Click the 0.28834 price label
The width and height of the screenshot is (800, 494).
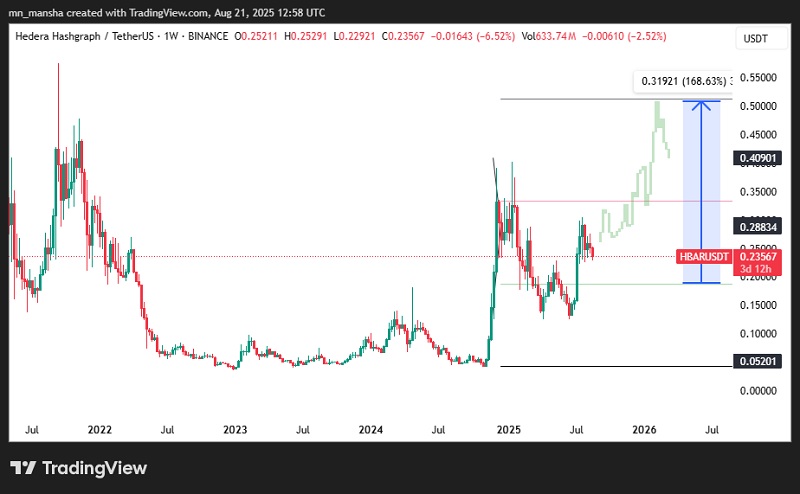coord(758,227)
